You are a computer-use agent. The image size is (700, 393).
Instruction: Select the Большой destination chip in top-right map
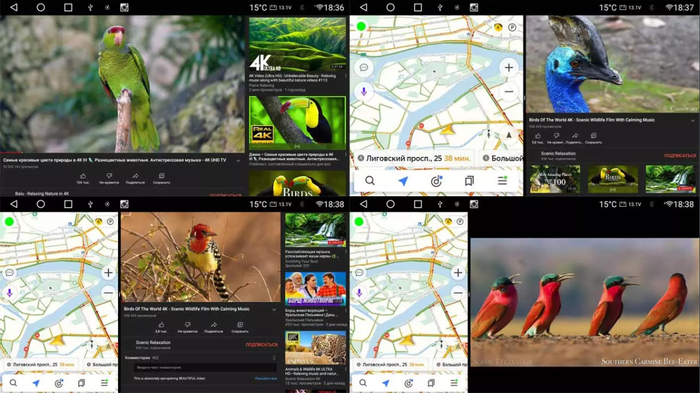coord(501,158)
